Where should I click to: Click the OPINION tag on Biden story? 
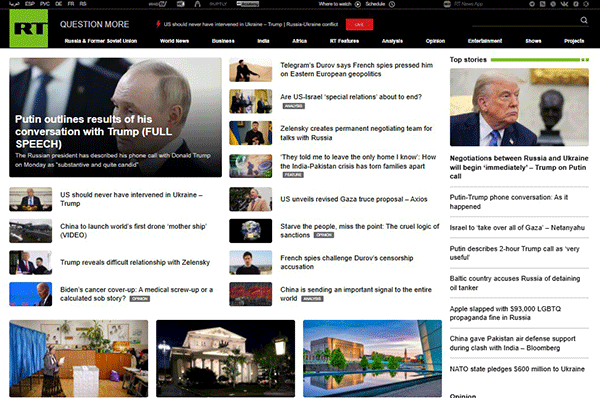[x=140, y=299]
